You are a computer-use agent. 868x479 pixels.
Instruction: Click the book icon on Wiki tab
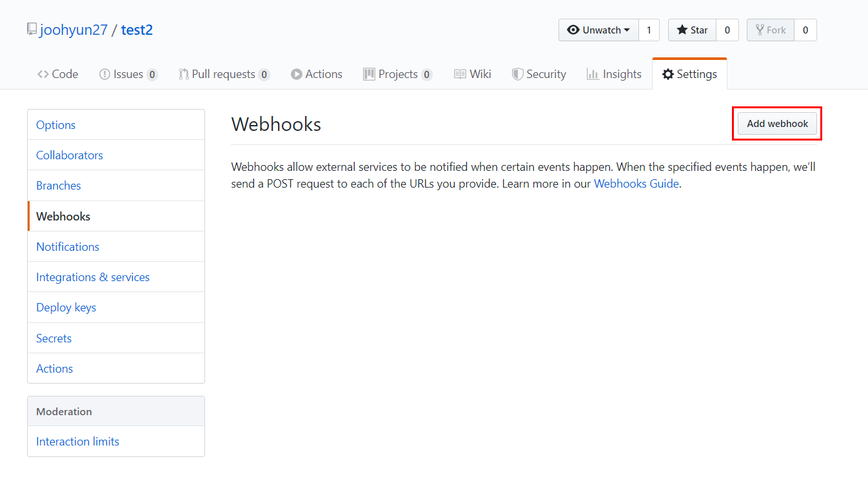(x=460, y=74)
